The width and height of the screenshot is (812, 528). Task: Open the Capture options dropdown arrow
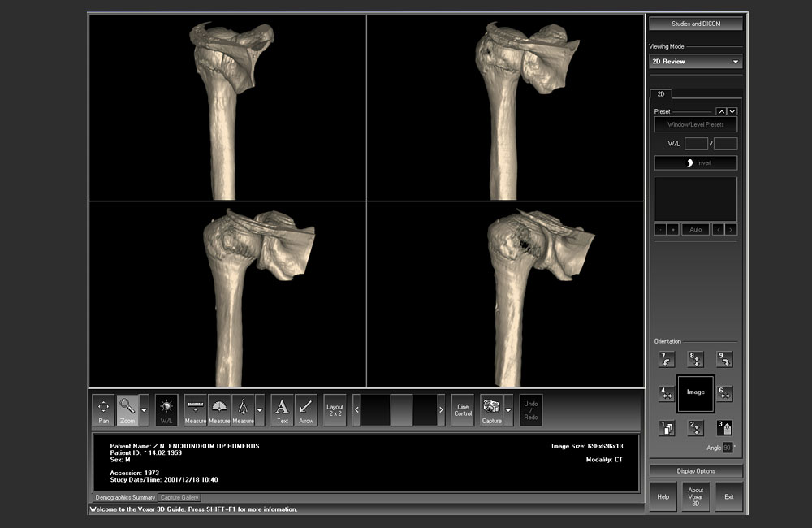(508, 411)
